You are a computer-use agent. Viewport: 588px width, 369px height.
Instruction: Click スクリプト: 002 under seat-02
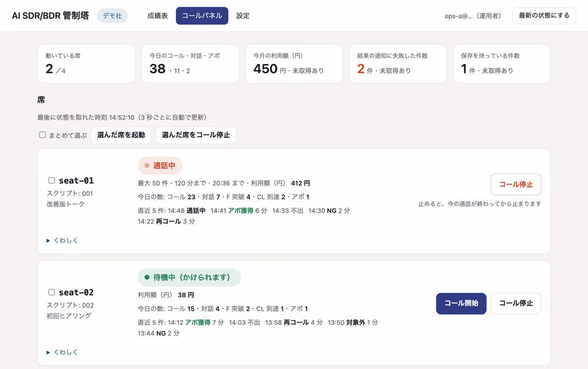point(70,305)
